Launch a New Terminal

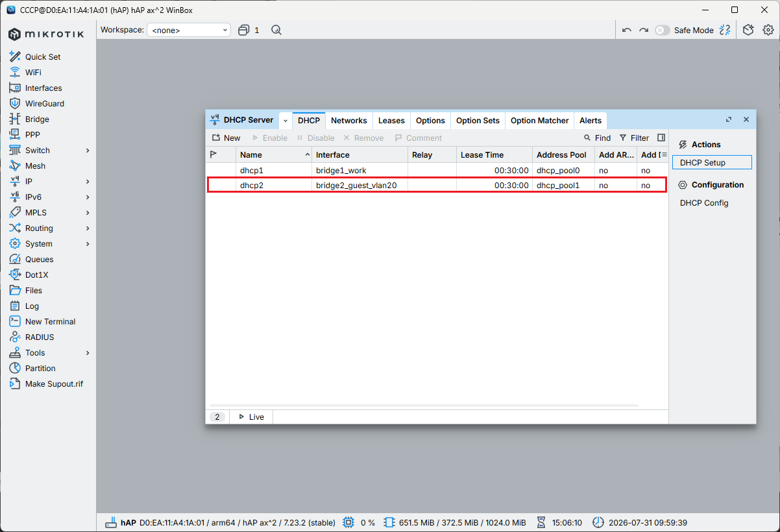(x=50, y=321)
